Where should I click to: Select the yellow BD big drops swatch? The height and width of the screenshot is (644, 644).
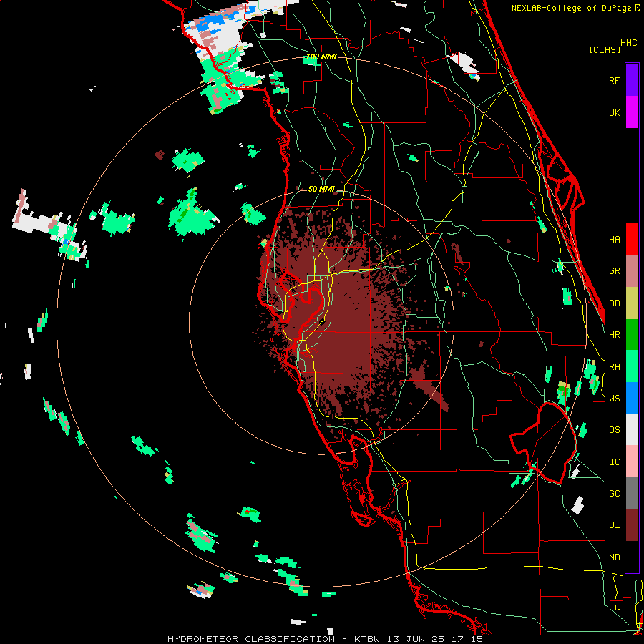pos(632,303)
